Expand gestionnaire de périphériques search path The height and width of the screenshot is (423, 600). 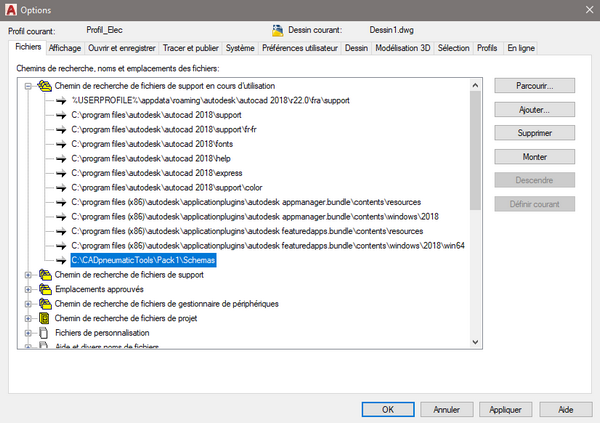(28, 304)
